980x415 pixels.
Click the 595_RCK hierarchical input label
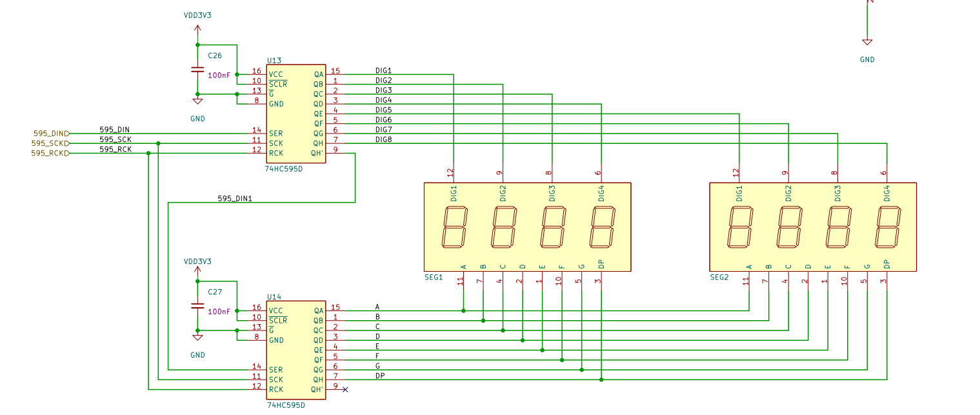click(50, 153)
